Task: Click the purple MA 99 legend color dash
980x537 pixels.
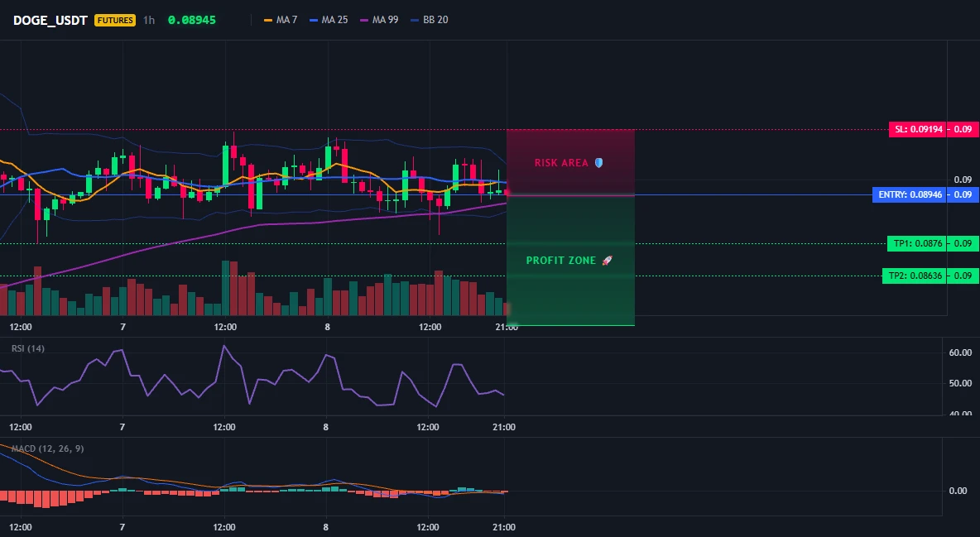Action: click(364, 20)
